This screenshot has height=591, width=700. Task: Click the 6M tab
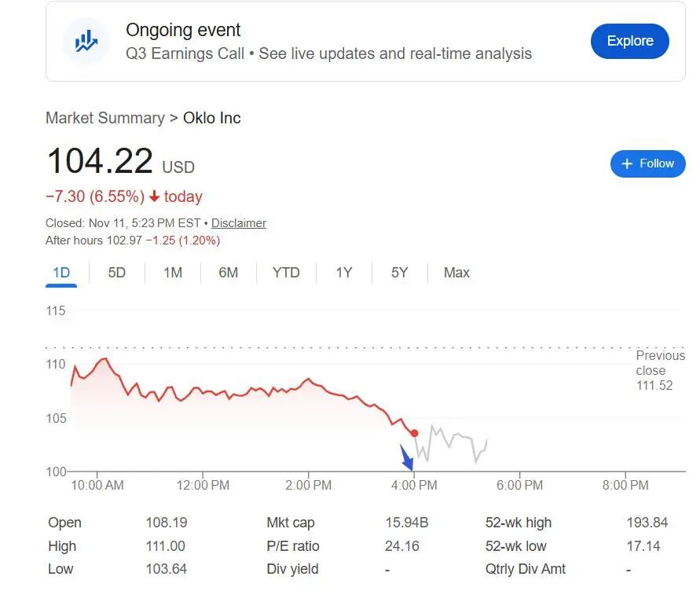229,273
